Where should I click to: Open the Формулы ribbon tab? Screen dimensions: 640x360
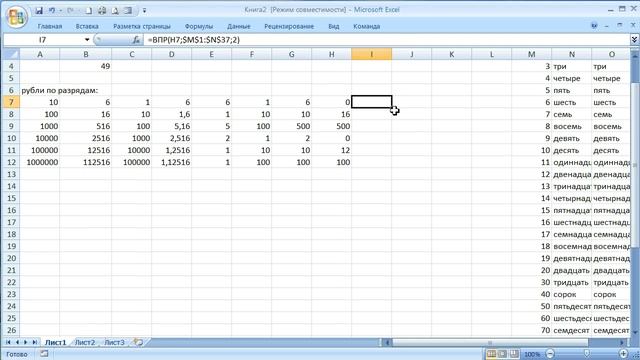[199, 26]
